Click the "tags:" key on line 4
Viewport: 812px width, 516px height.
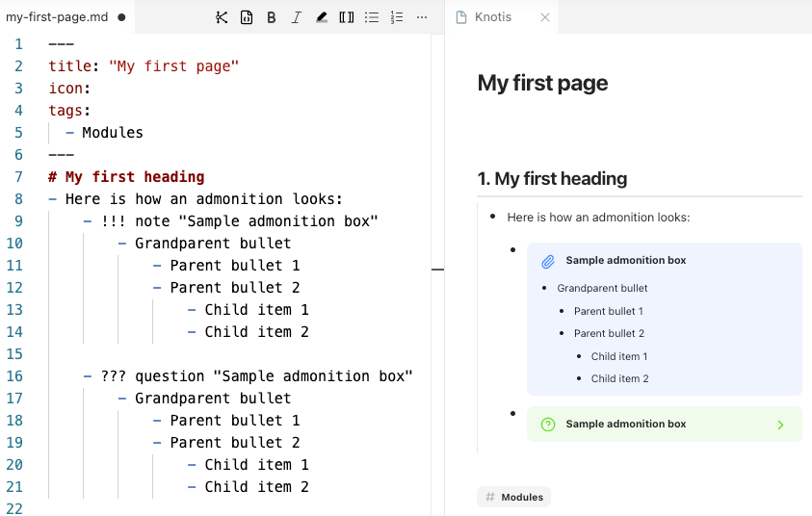coord(69,111)
